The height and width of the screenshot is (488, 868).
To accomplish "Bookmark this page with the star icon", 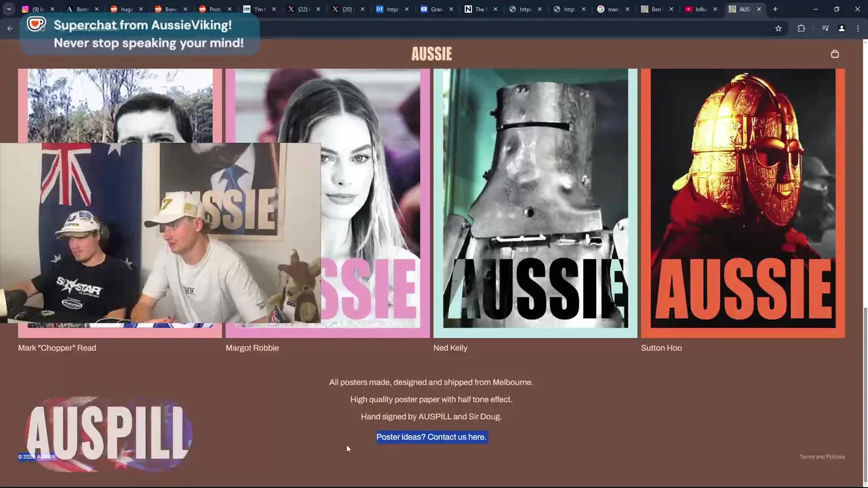I will [x=778, y=28].
